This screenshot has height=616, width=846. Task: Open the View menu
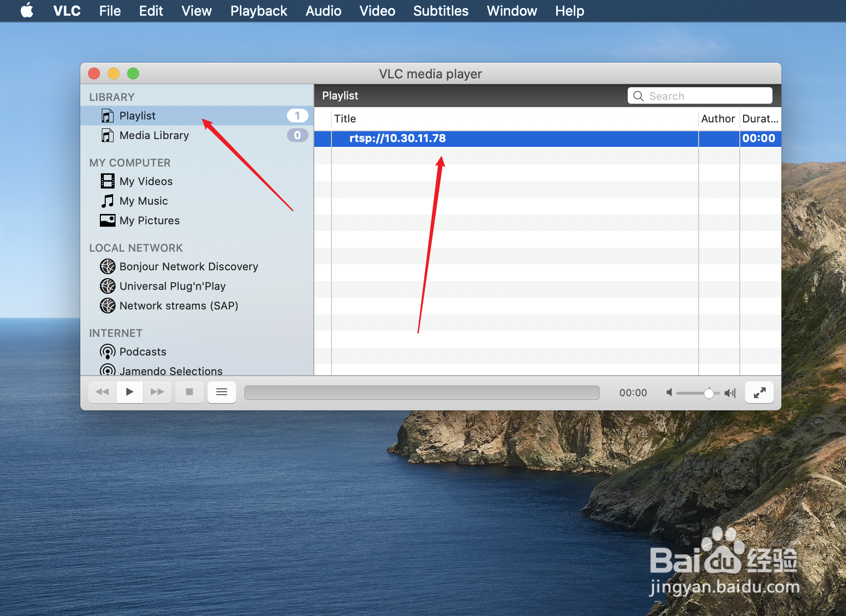click(197, 11)
